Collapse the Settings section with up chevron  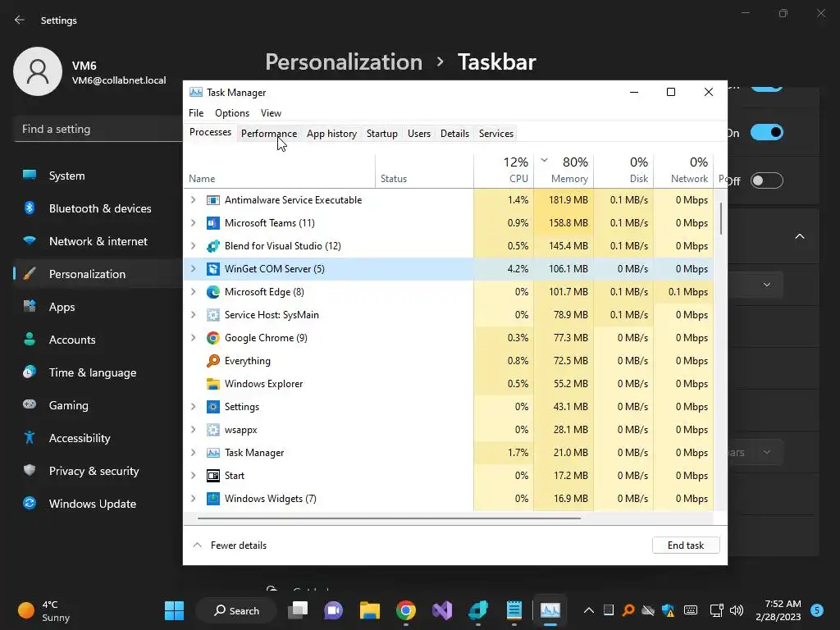[799, 236]
